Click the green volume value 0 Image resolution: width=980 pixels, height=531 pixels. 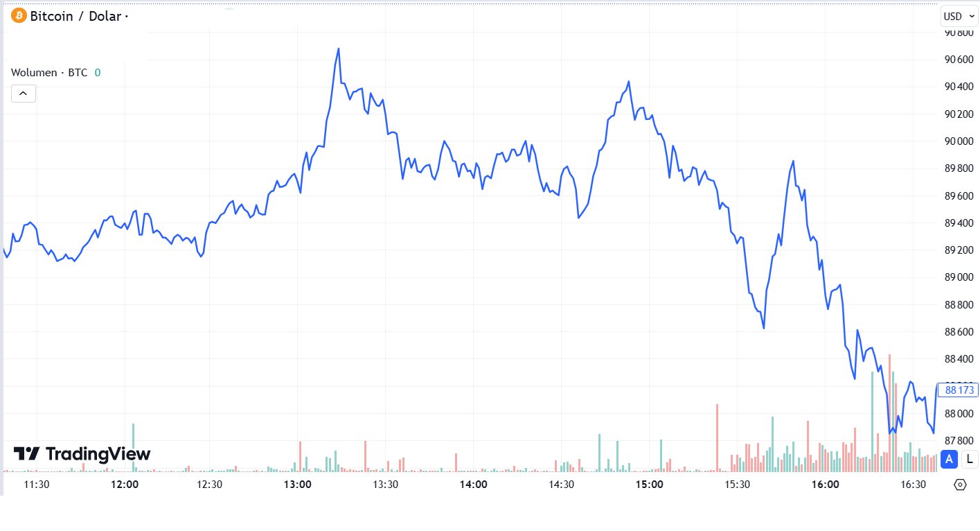point(98,73)
